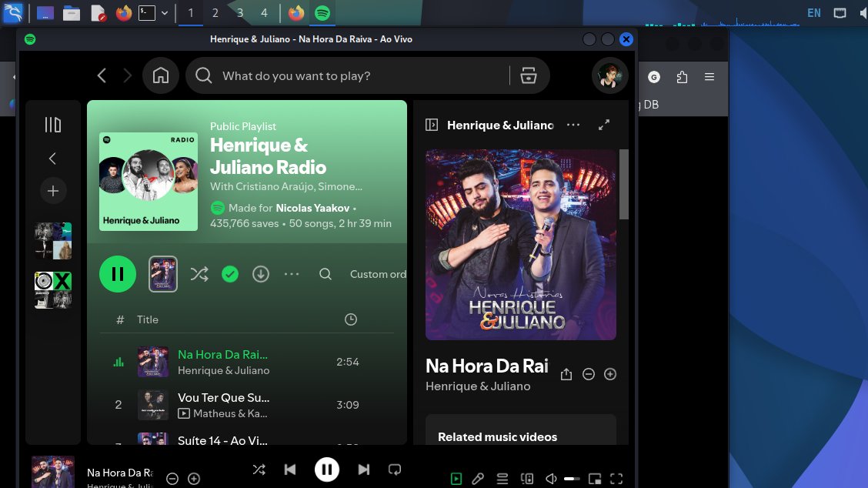Toggle the green Now Playing view button
This screenshot has height=488, width=868.
pos(456,479)
